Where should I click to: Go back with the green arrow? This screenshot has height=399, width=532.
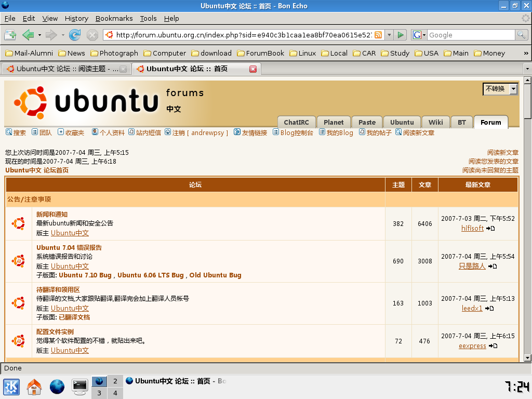(28, 35)
